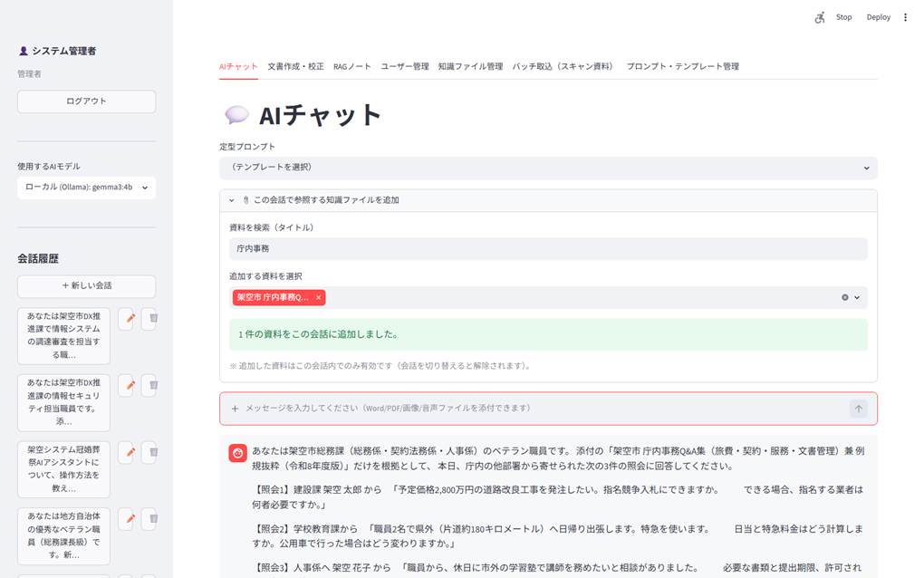
Task: Click the plus attach icon in message box
Action: tap(235, 409)
